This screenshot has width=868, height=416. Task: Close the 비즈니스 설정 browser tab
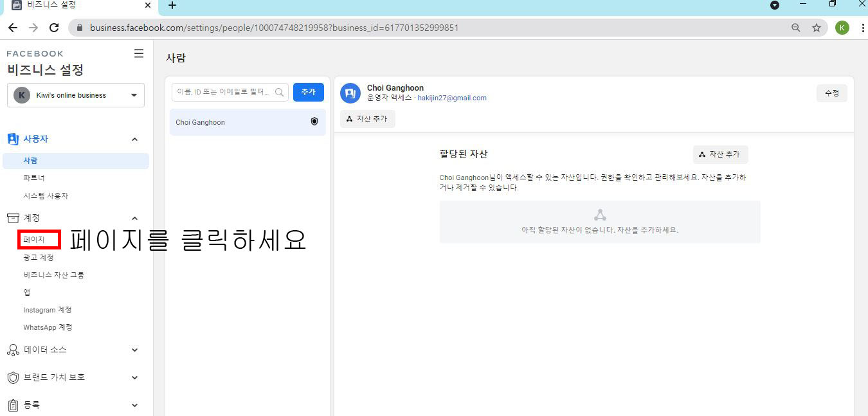coord(148,5)
